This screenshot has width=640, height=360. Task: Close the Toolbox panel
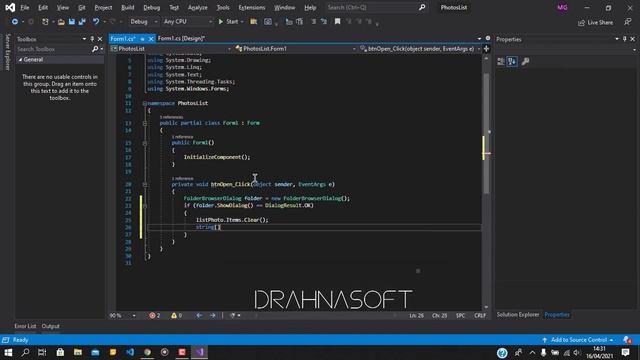tap(100, 39)
